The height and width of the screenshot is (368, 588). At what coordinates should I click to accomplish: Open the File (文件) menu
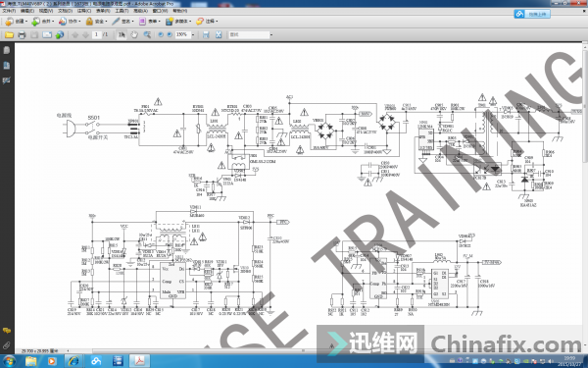click(9, 11)
